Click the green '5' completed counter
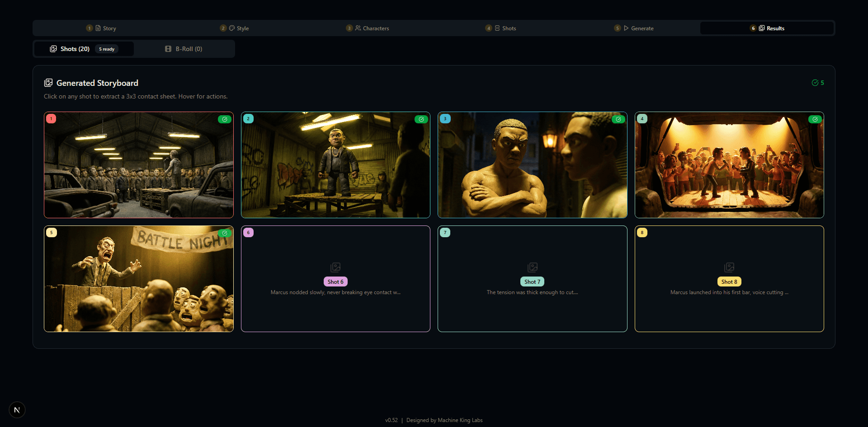This screenshot has width=868, height=427. pos(818,83)
